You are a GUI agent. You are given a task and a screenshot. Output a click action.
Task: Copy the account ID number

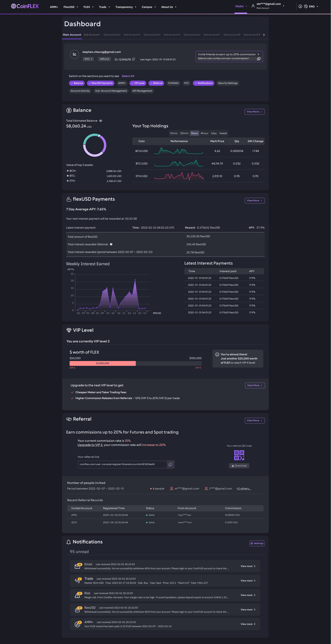pyautogui.click(x=133, y=59)
